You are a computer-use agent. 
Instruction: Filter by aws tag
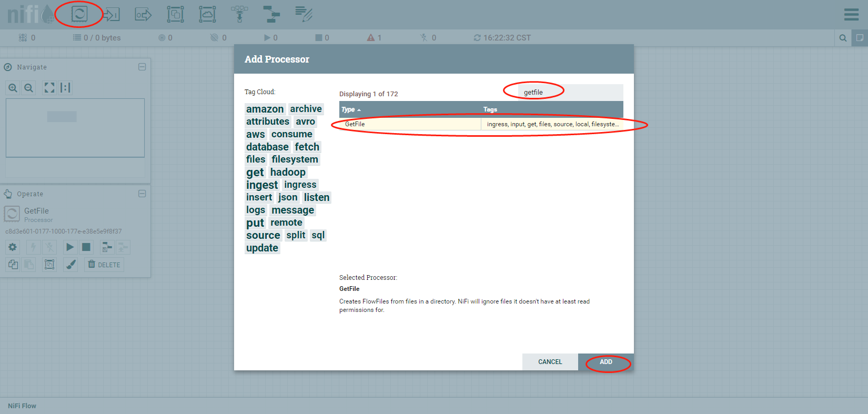(x=256, y=134)
